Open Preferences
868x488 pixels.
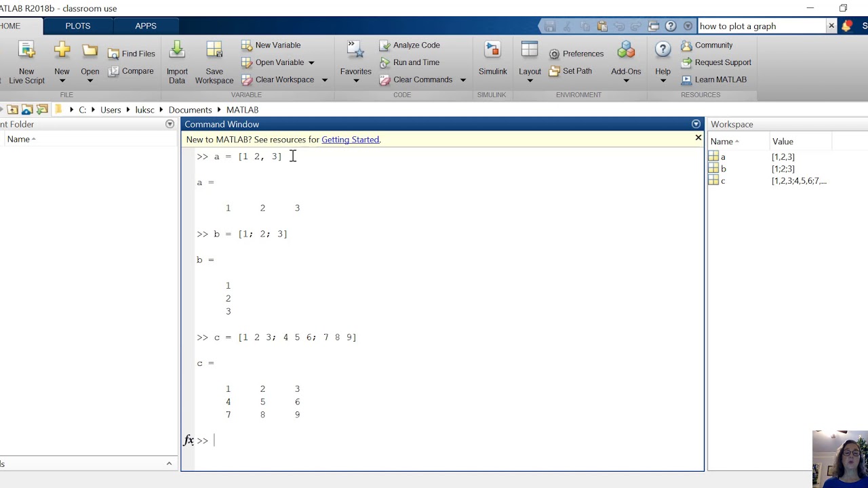click(x=576, y=54)
